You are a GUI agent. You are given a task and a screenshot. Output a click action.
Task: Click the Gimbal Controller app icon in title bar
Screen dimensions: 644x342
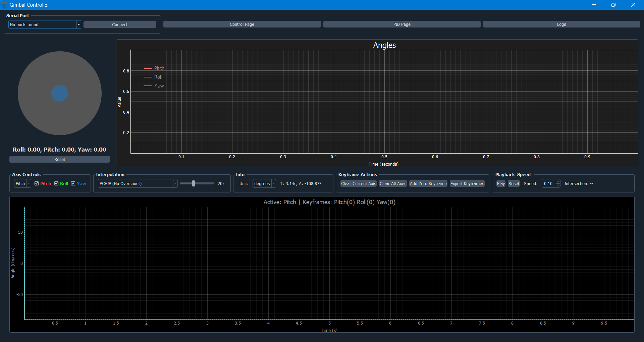[x=4, y=5]
